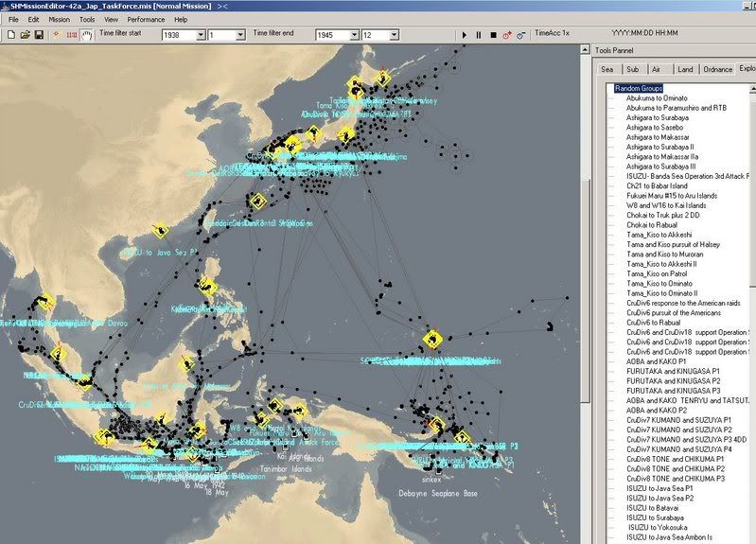756x544 pixels.
Task: Select the hand pan tool
Action: point(86,35)
